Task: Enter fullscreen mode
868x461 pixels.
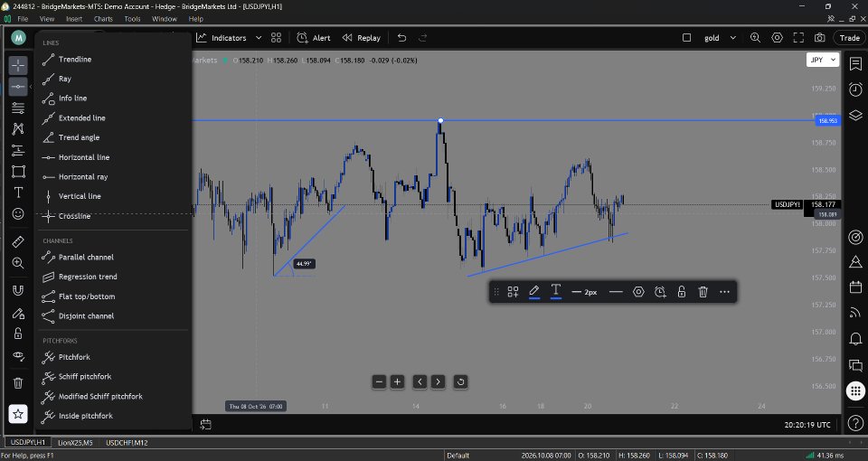Action: [x=798, y=38]
